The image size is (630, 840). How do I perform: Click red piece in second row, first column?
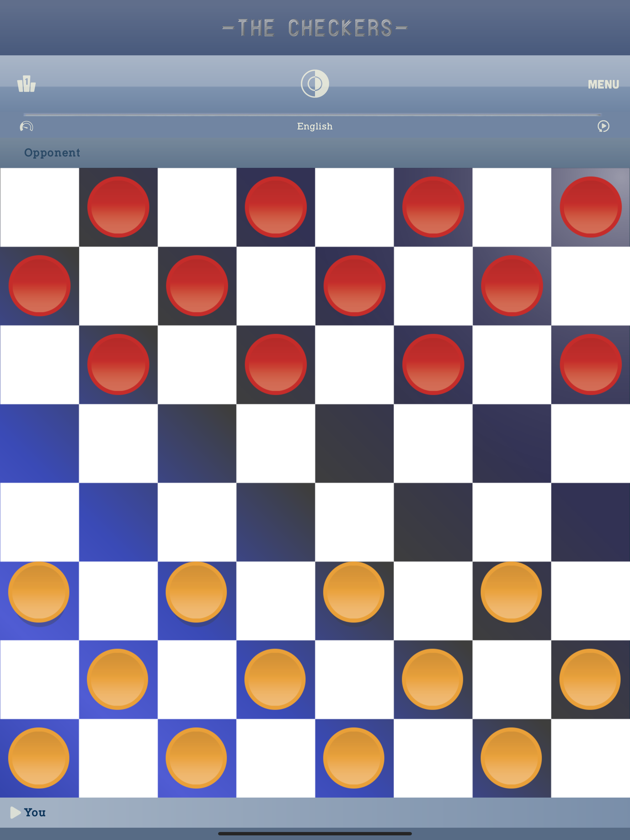tap(39, 286)
